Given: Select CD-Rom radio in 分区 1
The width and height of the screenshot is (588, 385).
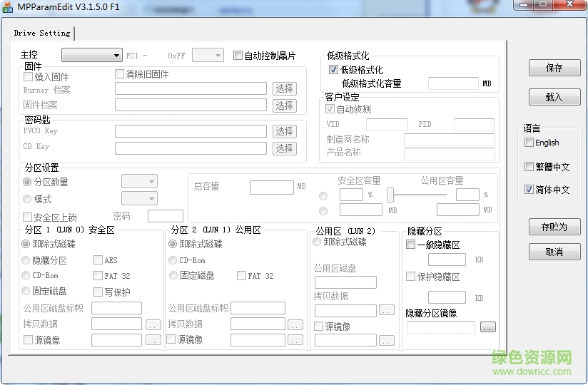Looking at the screenshot, I should pos(26,275).
